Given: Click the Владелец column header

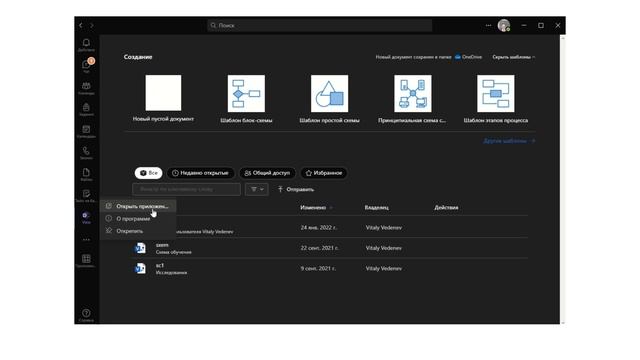Looking at the screenshot, I should pyautogui.click(x=376, y=207).
